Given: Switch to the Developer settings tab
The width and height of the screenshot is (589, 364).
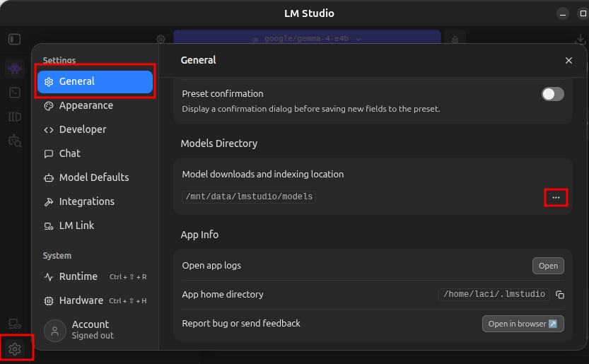Looking at the screenshot, I should (x=82, y=129).
